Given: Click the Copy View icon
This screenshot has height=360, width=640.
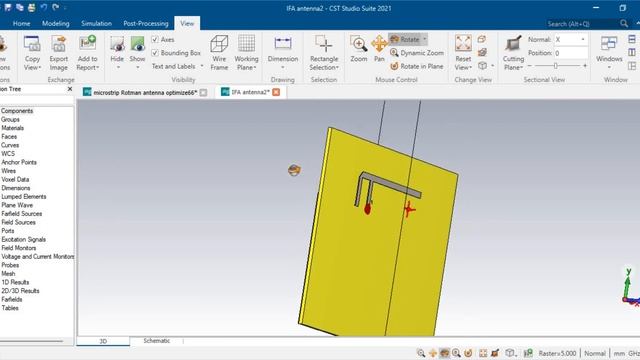Looking at the screenshot, I should click(32, 44).
